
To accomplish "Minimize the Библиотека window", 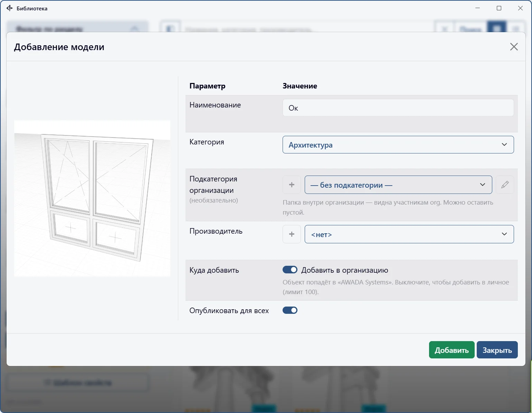I will [477, 8].
